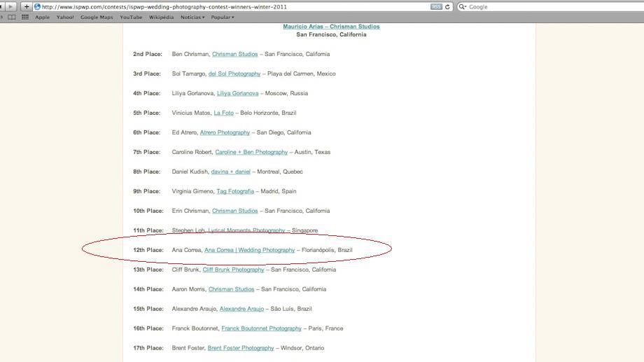Open the Liliya Gorlanova link
Image resolution: width=644 pixels, height=362 pixels.
point(238,93)
